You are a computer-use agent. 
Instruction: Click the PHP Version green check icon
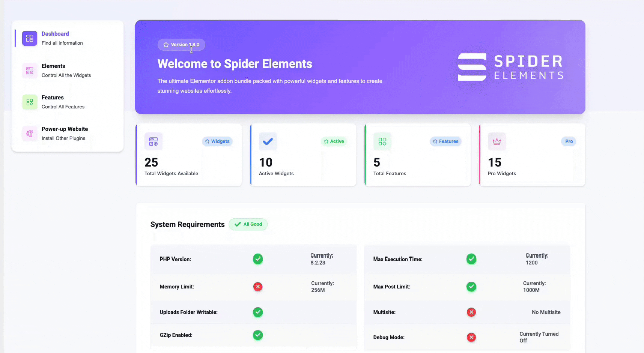(258, 259)
